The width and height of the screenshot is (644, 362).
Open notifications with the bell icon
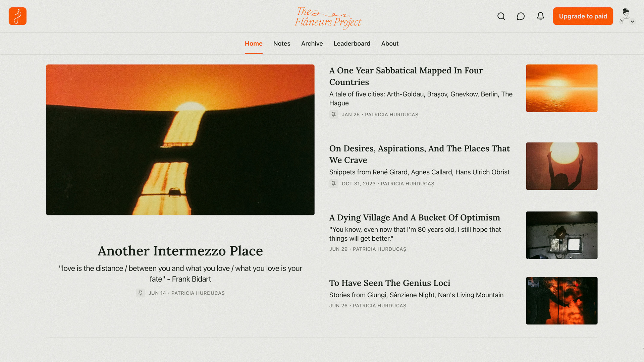[540, 16]
